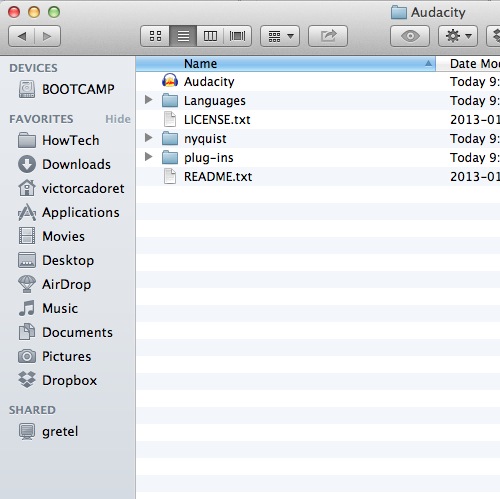Click the SHARED sidebar heading
The height and width of the screenshot is (499, 500).
(32, 410)
